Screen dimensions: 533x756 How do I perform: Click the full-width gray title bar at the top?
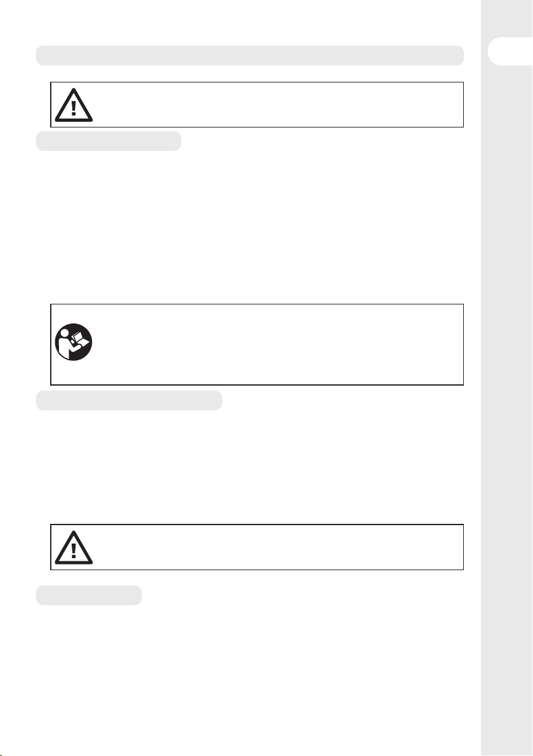pyautogui.click(x=250, y=55)
